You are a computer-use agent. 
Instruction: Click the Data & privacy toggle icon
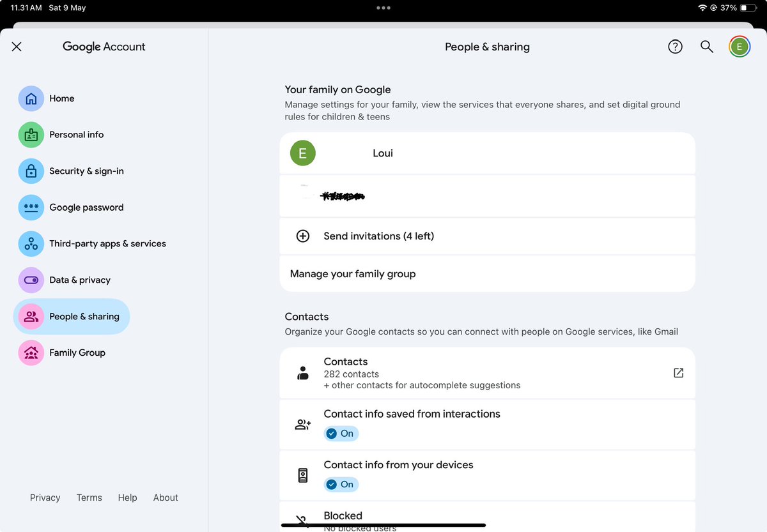tap(31, 280)
